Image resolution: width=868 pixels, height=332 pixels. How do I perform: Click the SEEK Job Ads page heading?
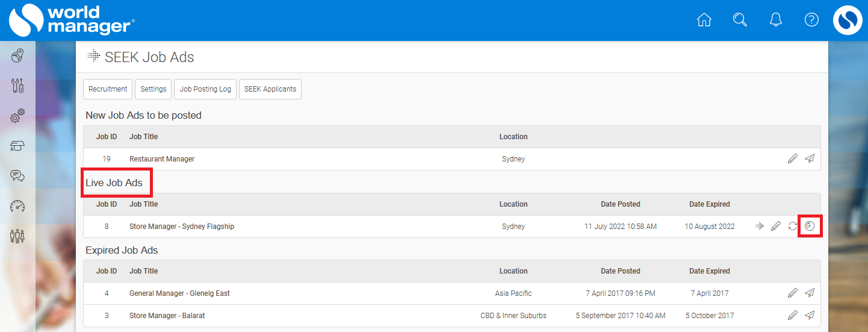(149, 57)
